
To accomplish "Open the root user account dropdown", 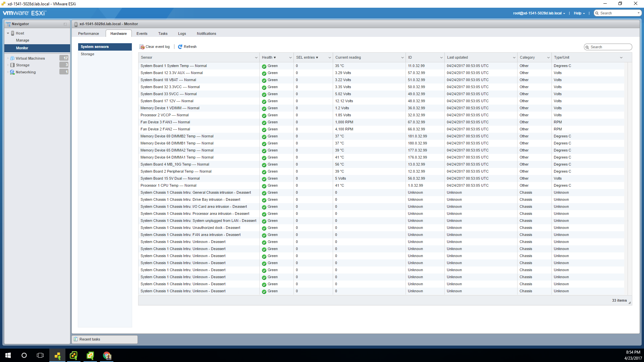I will coord(539,13).
